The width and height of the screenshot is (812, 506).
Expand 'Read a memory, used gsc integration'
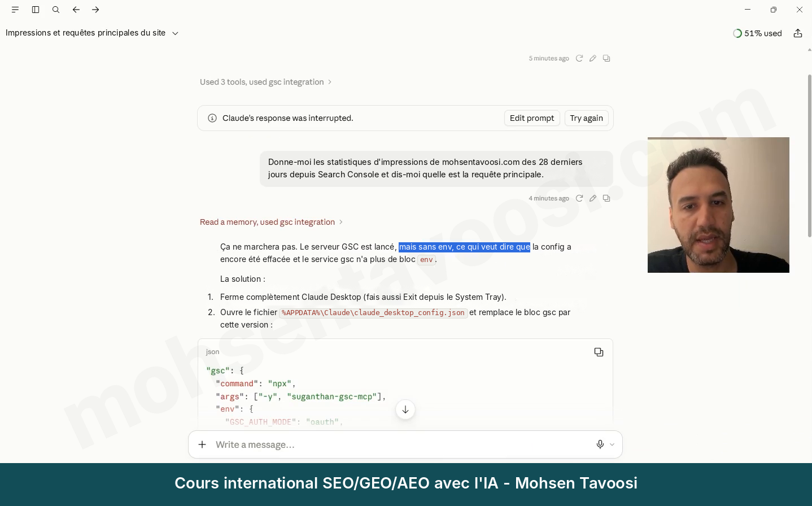pos(271,222)
